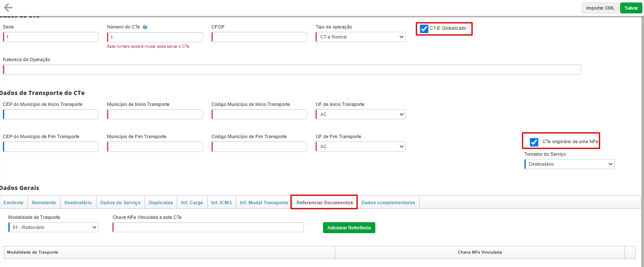Select the Dados complementares tab
This screenshot has height=267, width=644.
pos(388,203)
